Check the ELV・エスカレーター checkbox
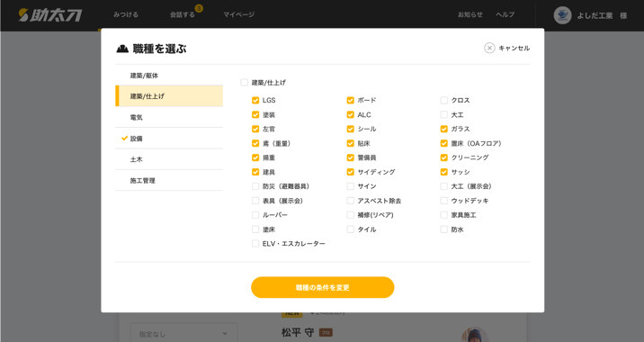Image resolution: width=644 pixels, height=342 pixels. (255, 244)
